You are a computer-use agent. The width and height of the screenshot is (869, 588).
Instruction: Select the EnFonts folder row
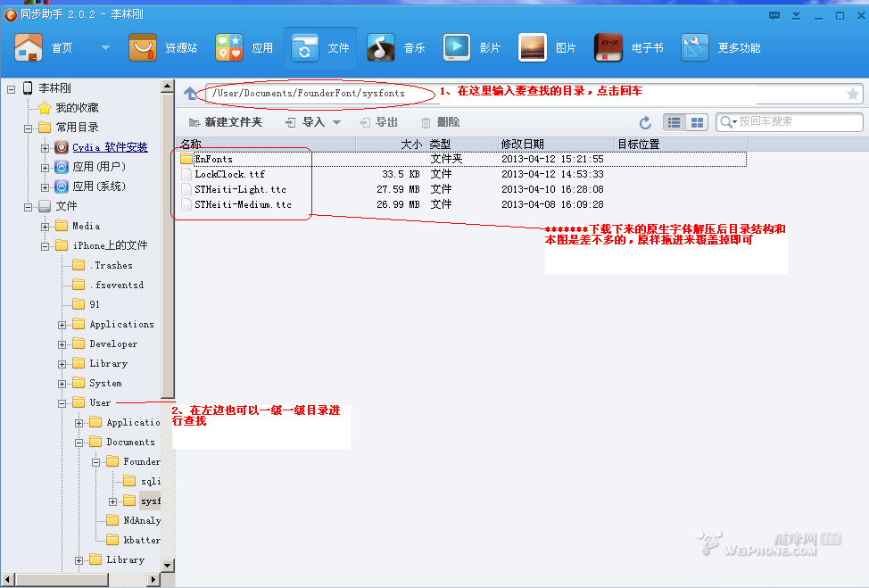pos(462,159)
